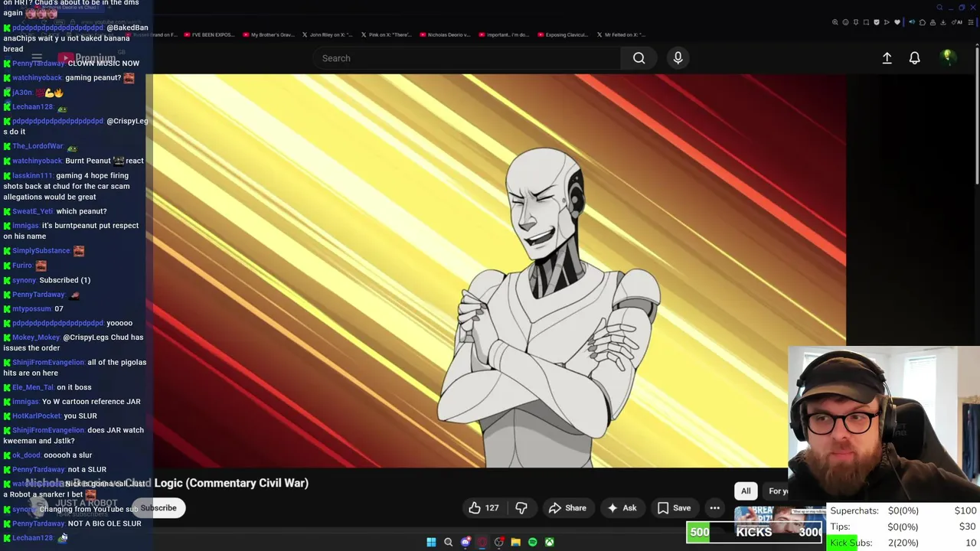The width and height of the screenshot is (980, 551).
Task: Click the pin icon in browser toolbar
Action: point(856,22)
